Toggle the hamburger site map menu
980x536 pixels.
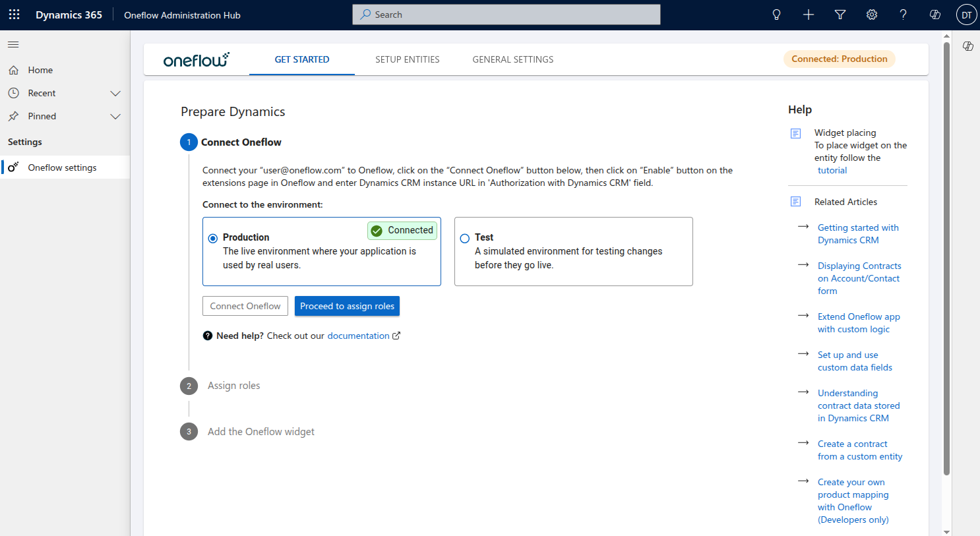click(13, 45)
